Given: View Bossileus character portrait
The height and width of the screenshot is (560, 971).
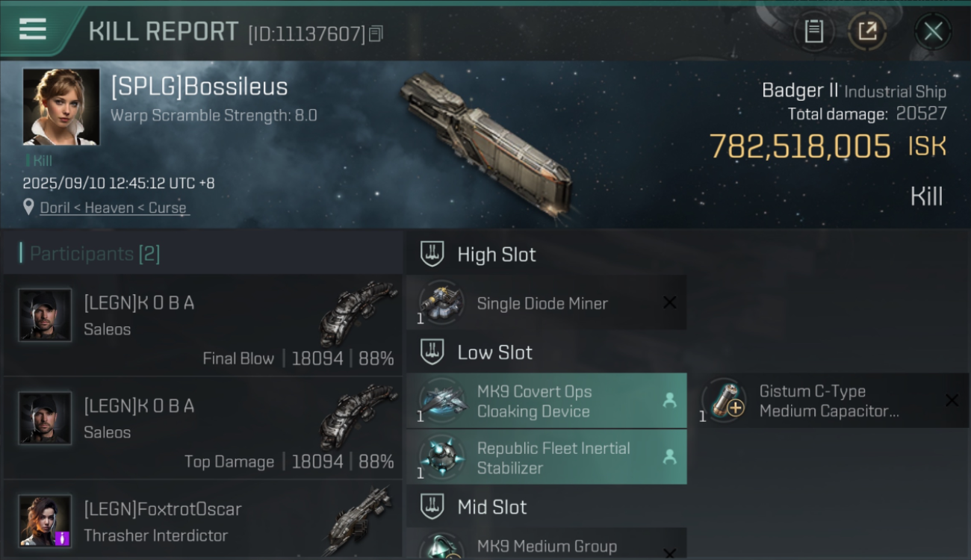Looking at the screenshot, I should [61, 107].
